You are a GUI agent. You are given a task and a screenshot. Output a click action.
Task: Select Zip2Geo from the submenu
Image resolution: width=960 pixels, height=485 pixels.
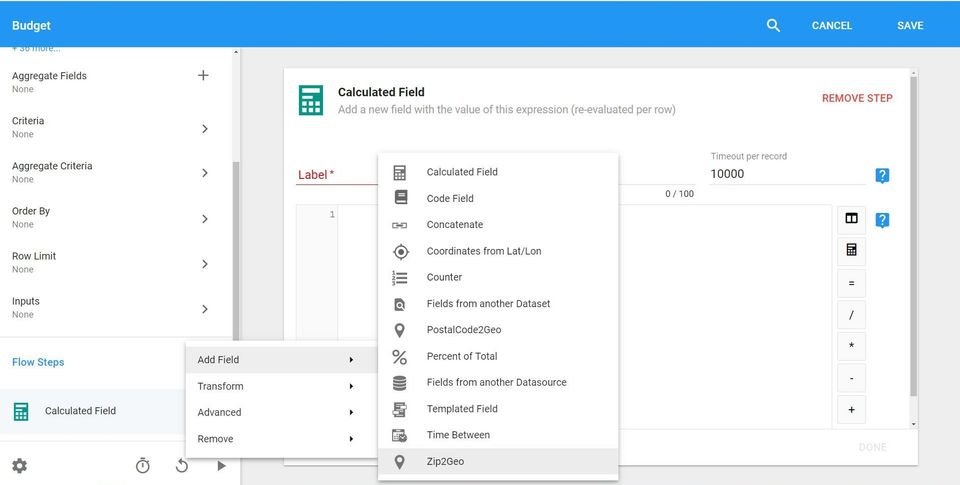point(445,461)
